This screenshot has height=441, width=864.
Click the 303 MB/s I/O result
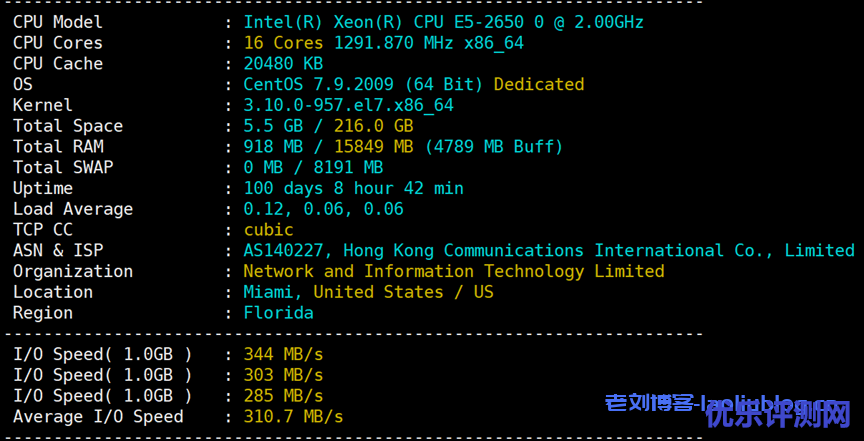pos(283,375)
